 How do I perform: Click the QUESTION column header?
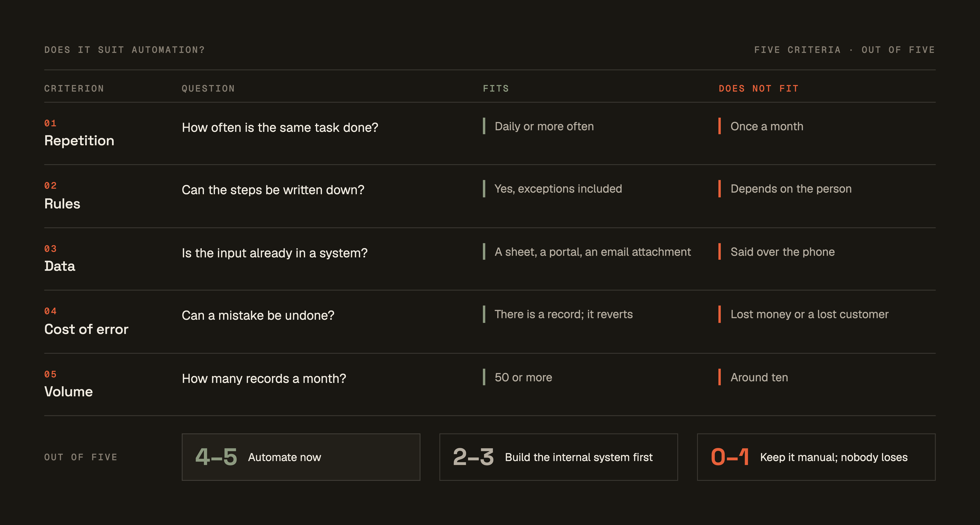click(208, 89)
